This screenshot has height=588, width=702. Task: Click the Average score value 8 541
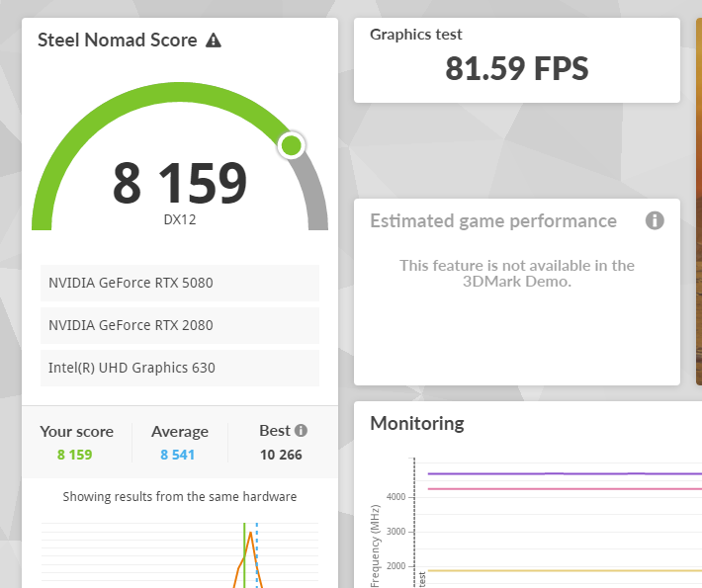[x=178, y=455]
